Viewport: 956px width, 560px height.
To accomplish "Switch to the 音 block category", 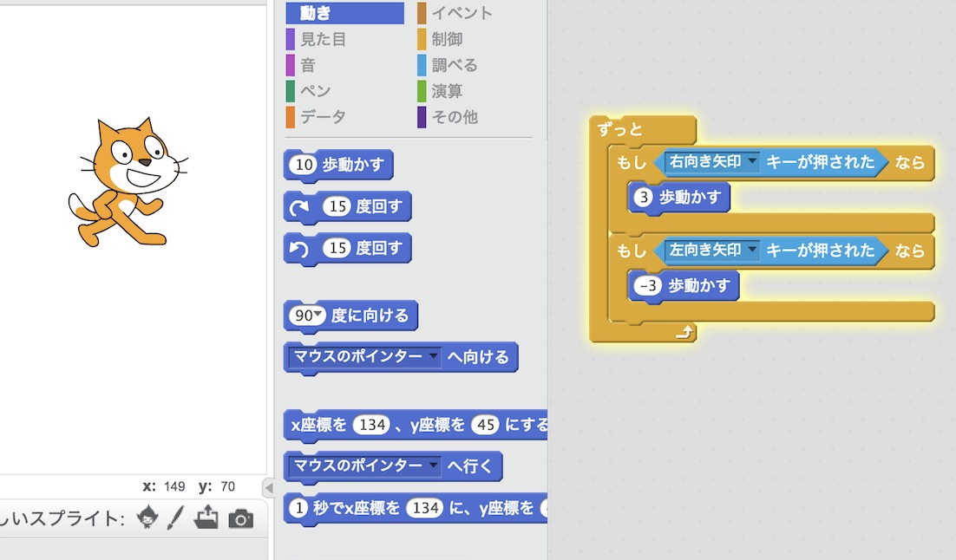I will pos(300,65).
